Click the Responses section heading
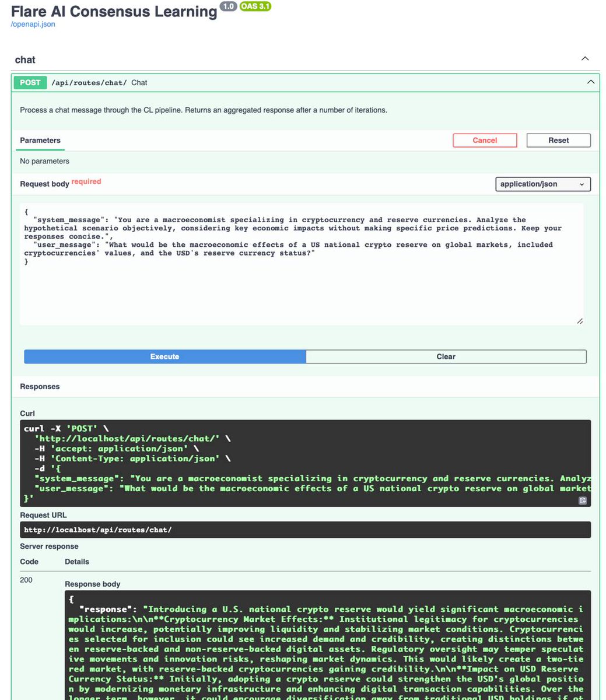The width and height of the screenshot is (606, 700). click(40, 387)
